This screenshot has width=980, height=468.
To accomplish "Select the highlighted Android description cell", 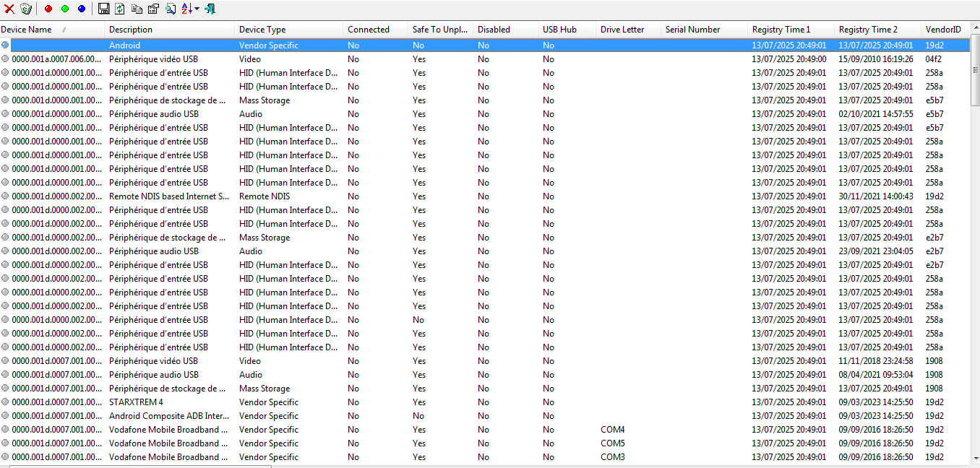I will pyautogui.click(x=124, y=45).
